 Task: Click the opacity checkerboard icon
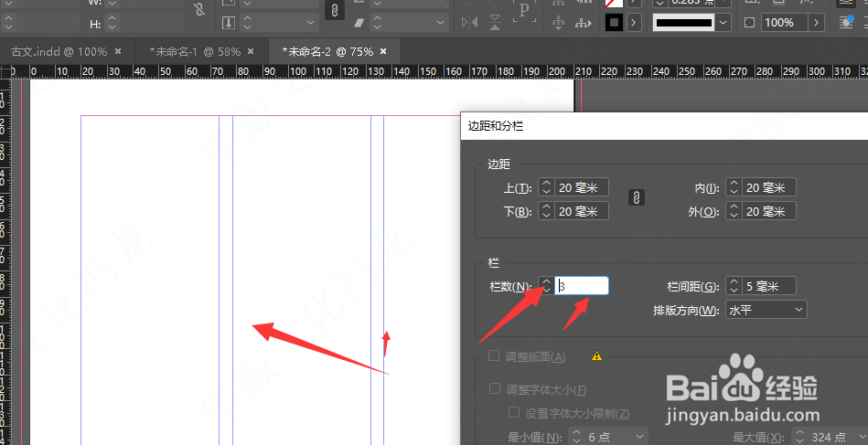[749, 23]
